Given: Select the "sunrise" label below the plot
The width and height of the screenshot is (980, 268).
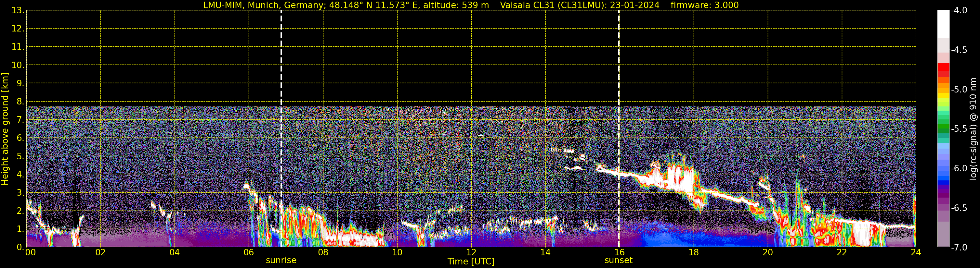Looking at the screenshot, I should pyautogui.click(x=281, y=261).
